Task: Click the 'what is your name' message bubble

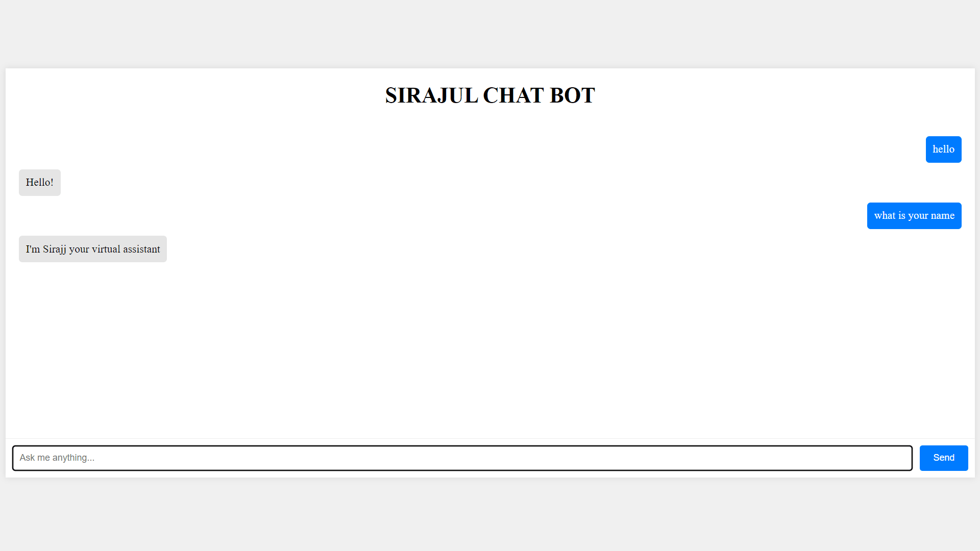Action: [914, 215]
